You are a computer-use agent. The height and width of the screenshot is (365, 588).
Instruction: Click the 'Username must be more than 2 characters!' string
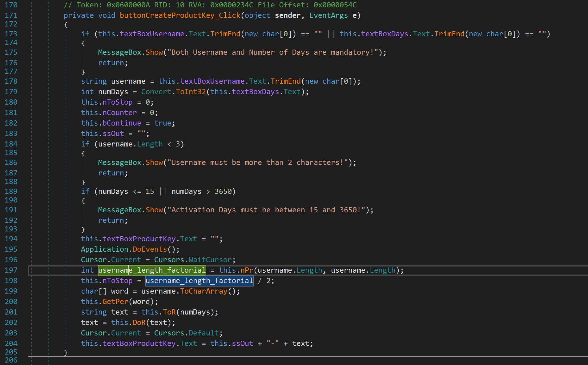258,162
